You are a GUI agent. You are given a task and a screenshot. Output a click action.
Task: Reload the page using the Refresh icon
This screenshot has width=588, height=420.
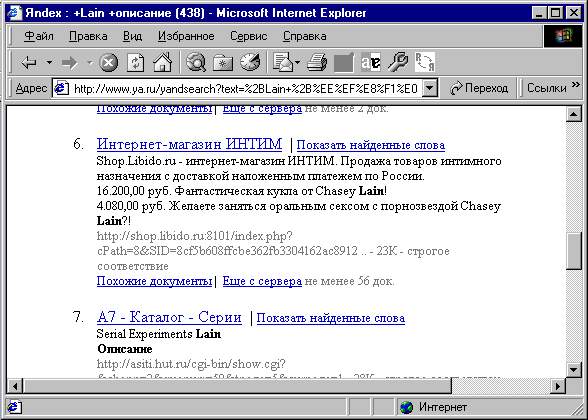click(x=135, y=62)
